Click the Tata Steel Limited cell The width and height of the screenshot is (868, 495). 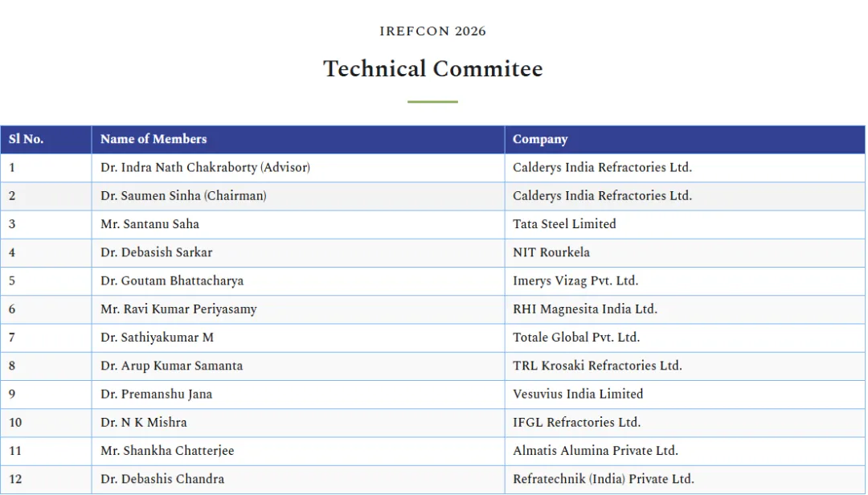[564, 224]
